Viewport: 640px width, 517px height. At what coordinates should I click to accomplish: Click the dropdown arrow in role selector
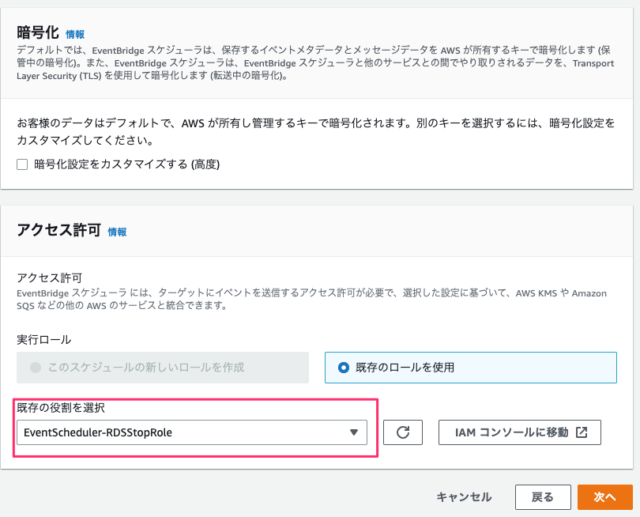[354, 432]
